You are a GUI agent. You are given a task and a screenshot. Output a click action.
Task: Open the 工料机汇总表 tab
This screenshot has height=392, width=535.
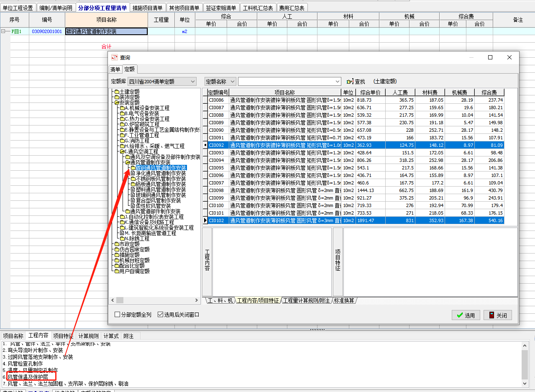258,8
